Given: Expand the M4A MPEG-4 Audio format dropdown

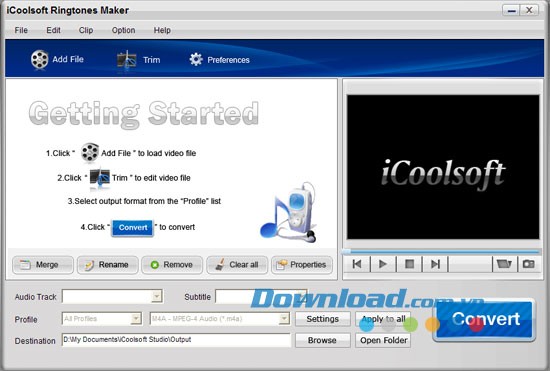Looking at the screenshot, I should coord(284,319).
